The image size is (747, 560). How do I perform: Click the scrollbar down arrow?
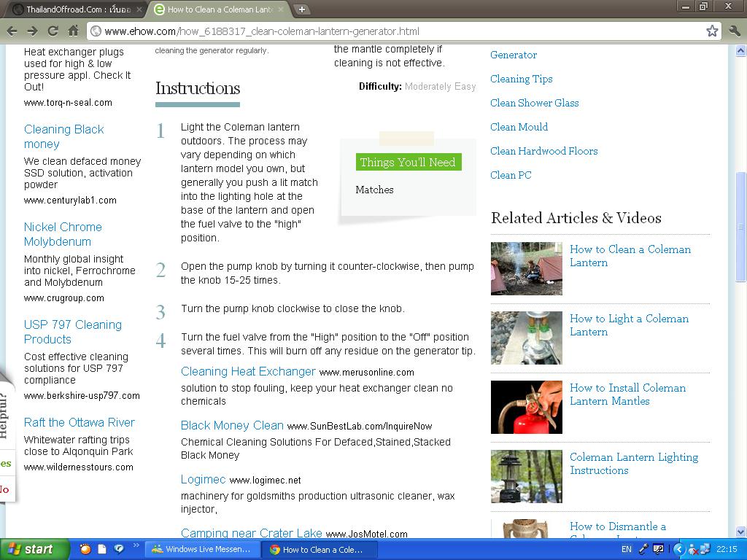[741, 532]
